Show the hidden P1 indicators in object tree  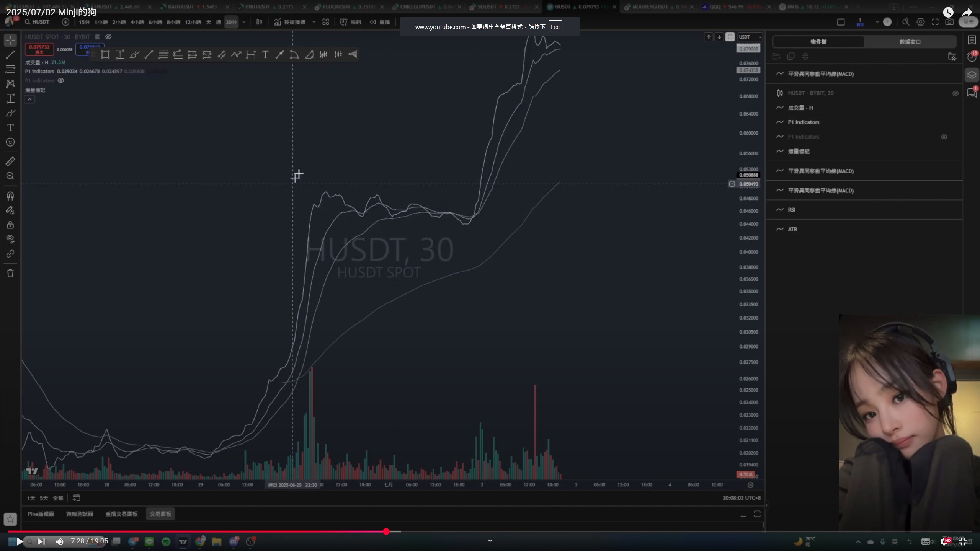coord(944,137)
